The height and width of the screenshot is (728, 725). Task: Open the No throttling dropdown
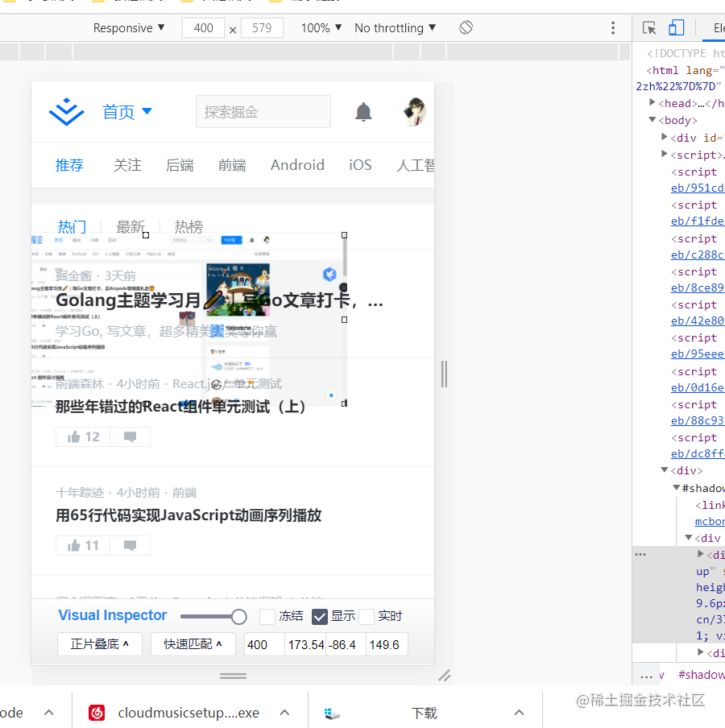396,28
